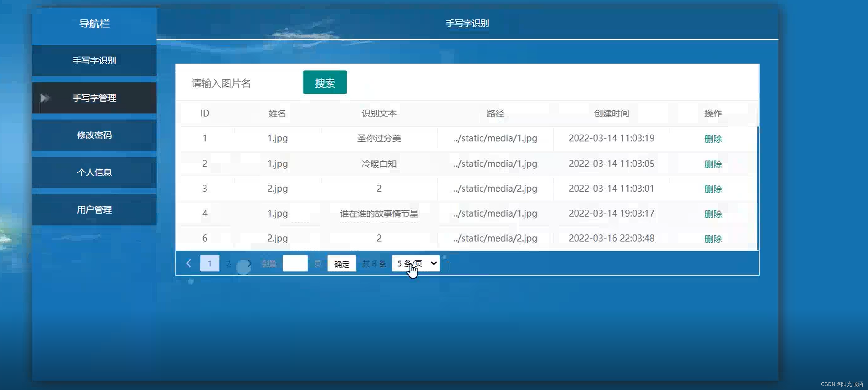
Task: Select 手写字管理 navigation item
Action: [94, 98]
